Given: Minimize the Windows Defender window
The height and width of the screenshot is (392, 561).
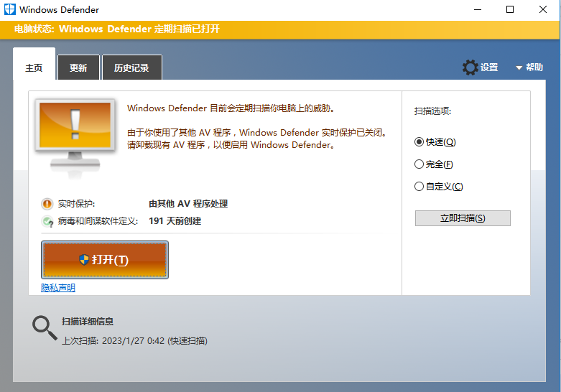Looking at the screenshot, I should tap(478, 9).
